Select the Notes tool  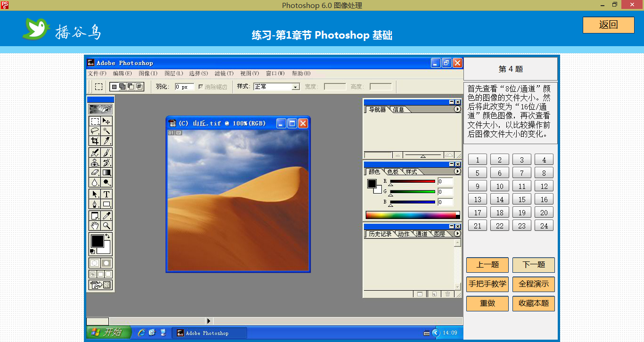click(x=95, y=216)
